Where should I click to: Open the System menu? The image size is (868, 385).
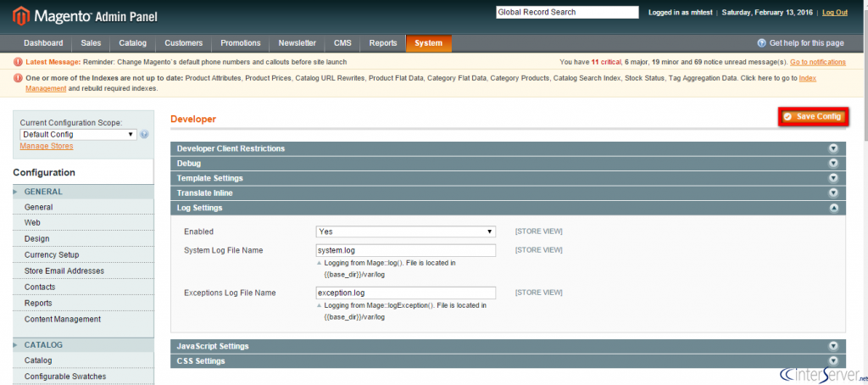coord(428,42)
